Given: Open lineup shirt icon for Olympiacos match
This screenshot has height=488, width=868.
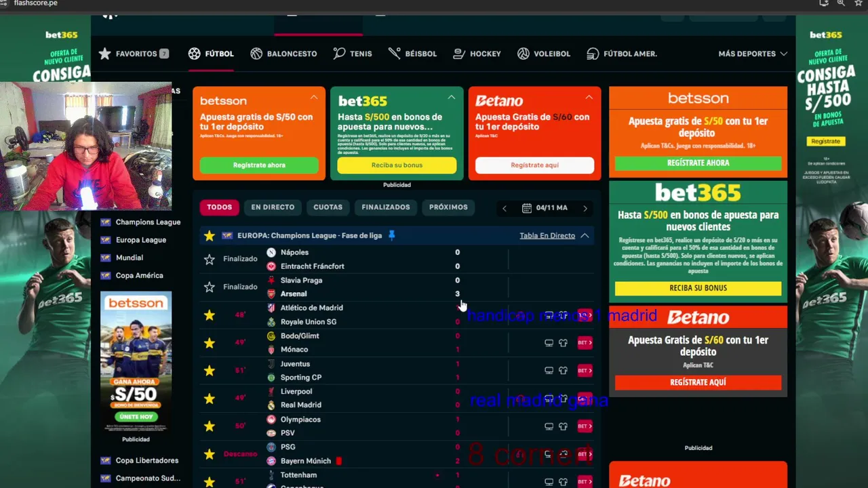Looking at the screenshot, I should (x=563, y=426).
